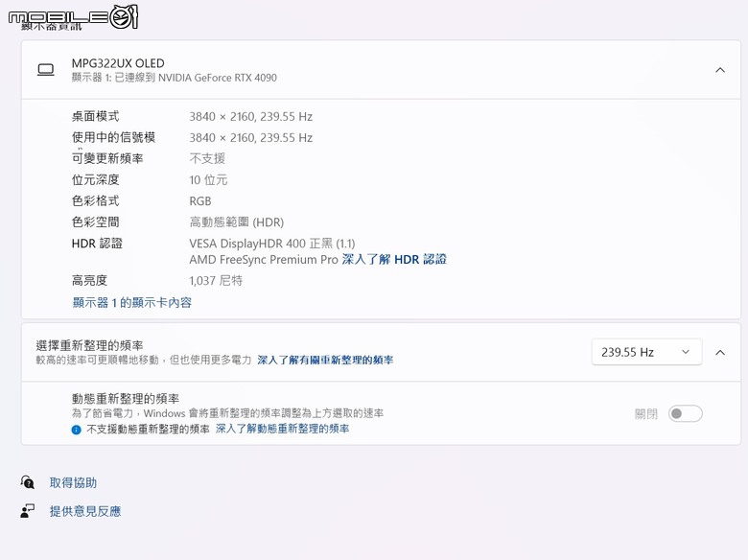Click the RGB color format value
This screenshot has width=748, height=560.
coord(200,201)
